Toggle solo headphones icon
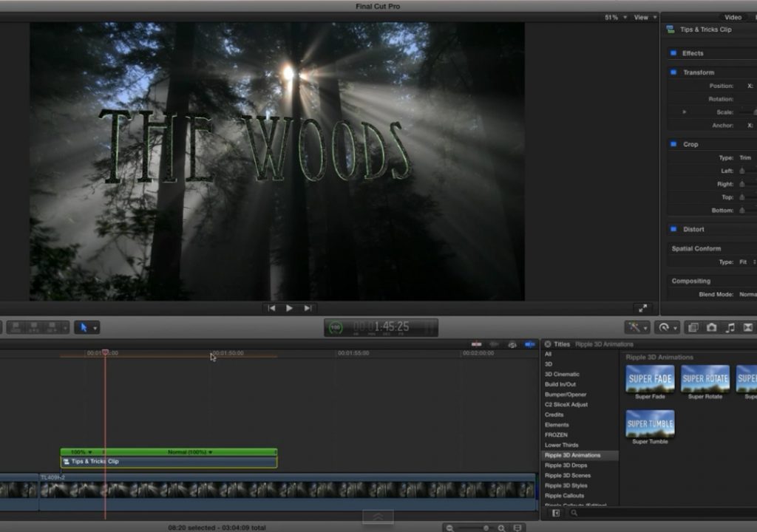Screen dimensions: 757x532 [x=512, y=344]
